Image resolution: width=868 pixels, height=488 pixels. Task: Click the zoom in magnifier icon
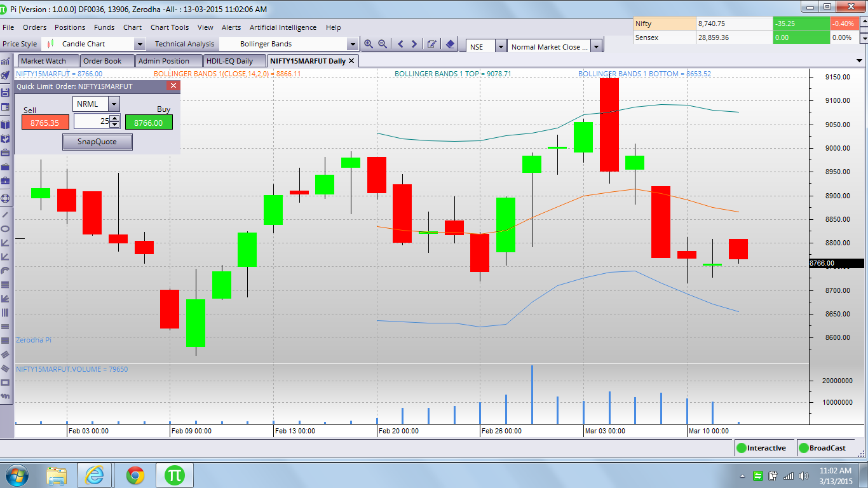pyautogui.click(x=369, y=44)
